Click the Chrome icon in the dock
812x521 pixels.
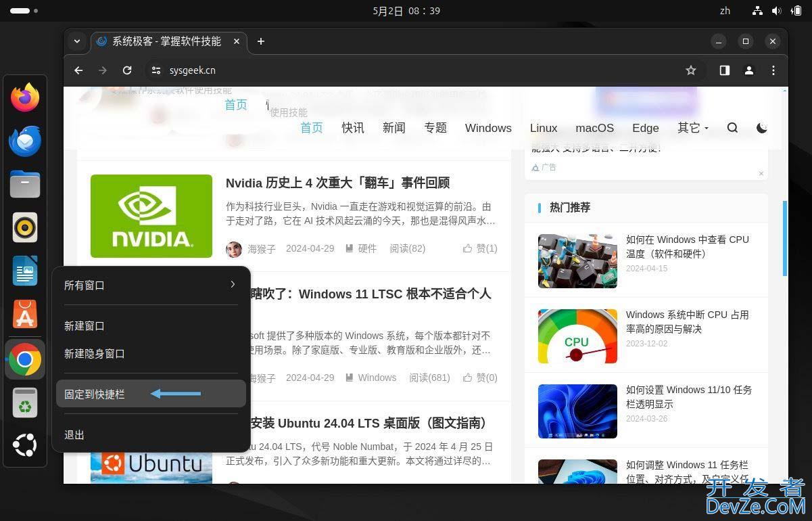(x=25, y=359)
